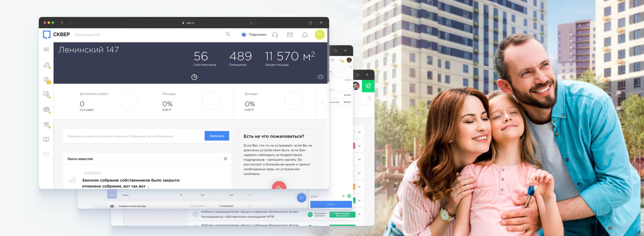This screenshot has width=644, height=236.
Task: Click the announcement text input field
Action: 134,136
